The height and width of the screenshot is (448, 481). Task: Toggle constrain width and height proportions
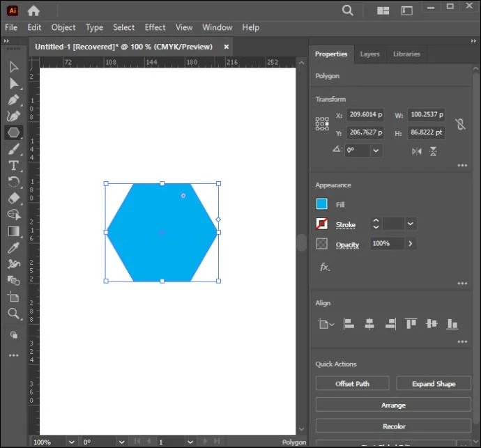(x=460, y=124)
